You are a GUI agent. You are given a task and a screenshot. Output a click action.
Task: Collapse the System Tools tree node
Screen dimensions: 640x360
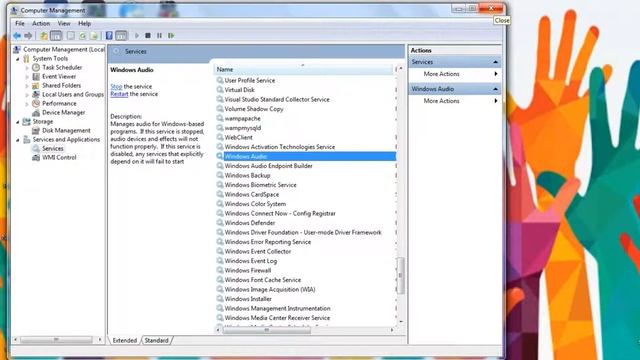click(x=18, y=59)
